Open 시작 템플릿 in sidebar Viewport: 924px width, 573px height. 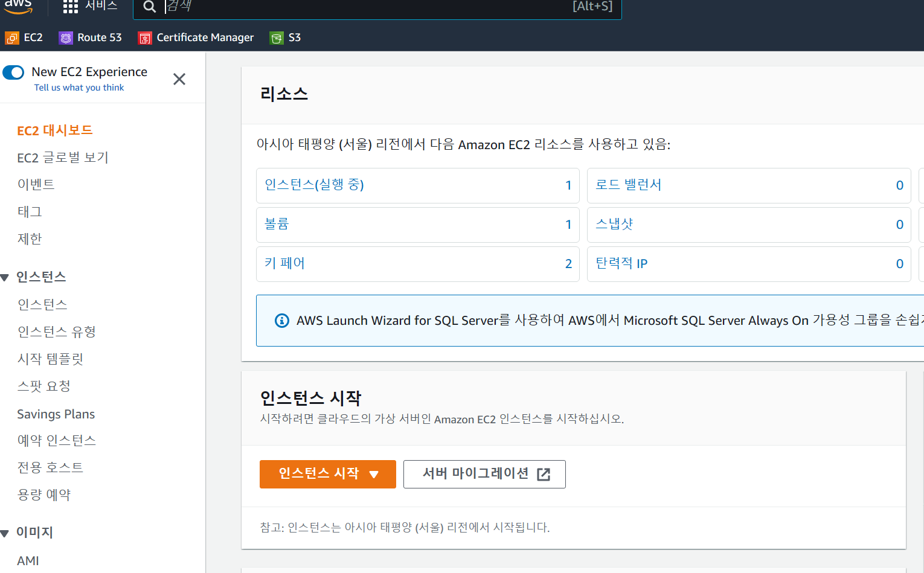pos(50,359)
